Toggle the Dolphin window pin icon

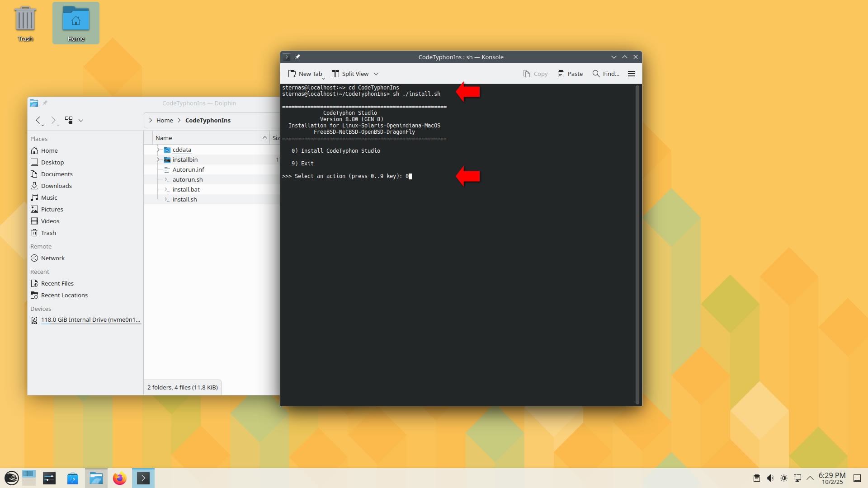pyautogui.click(x=45, y=103)
